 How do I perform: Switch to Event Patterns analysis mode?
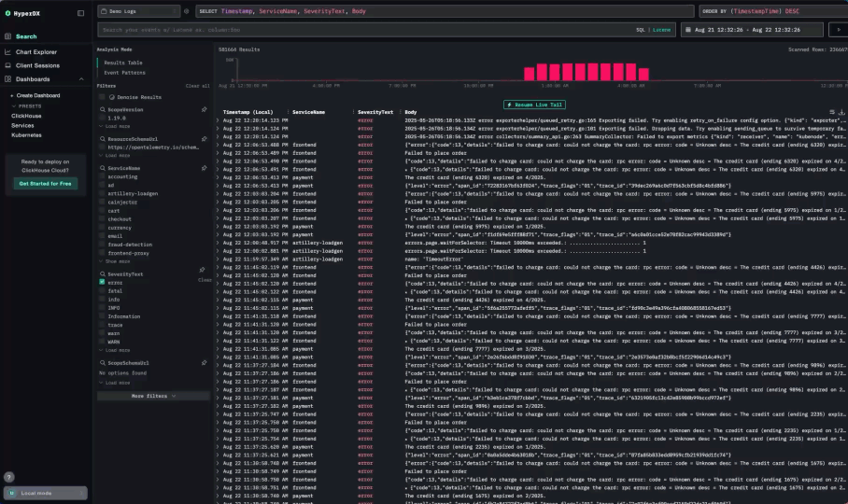[x=124, y=72]
